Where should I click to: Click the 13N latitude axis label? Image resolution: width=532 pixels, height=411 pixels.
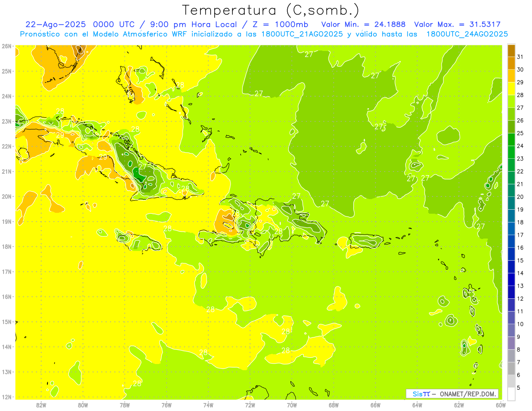pyautogui.click(x=7, y=372)
